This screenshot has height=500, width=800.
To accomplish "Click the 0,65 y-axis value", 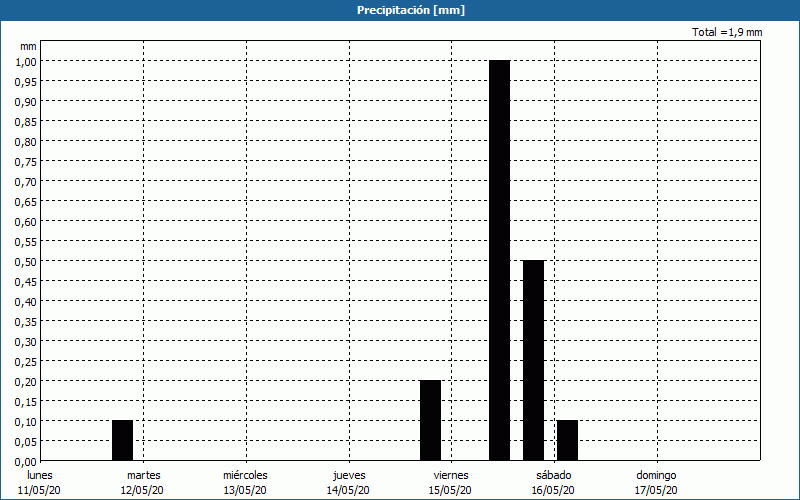I will point(26,202).
